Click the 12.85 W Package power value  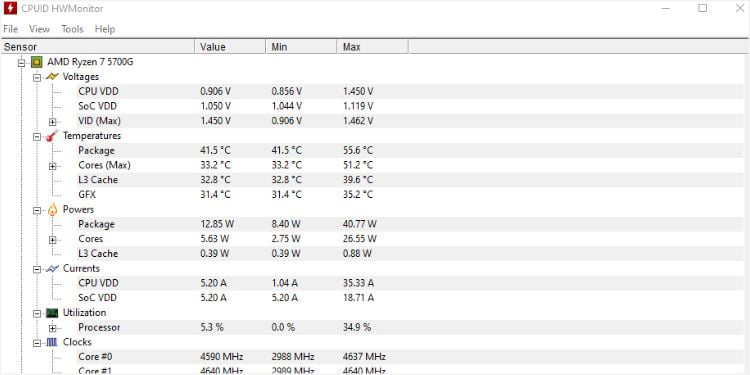217,224
